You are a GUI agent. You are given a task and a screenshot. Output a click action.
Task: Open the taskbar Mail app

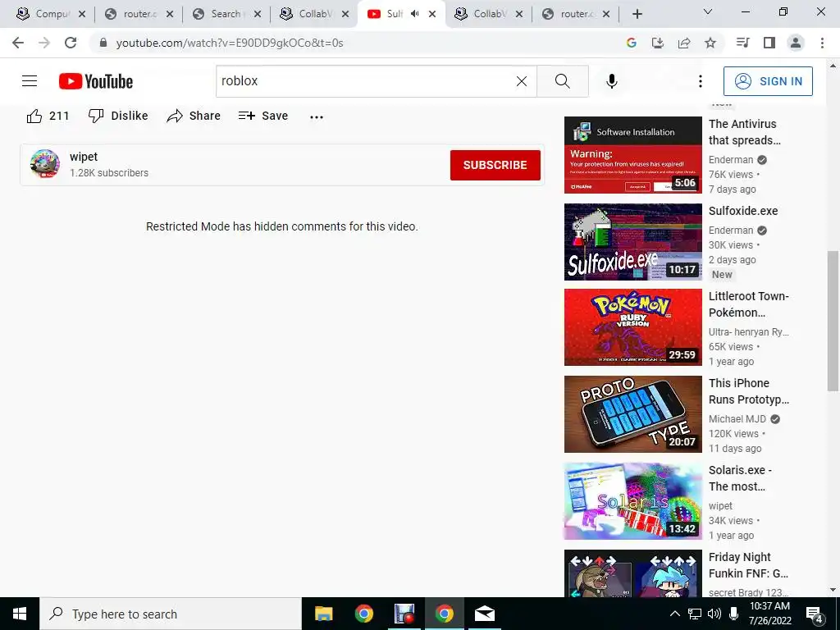coord(484,614)
